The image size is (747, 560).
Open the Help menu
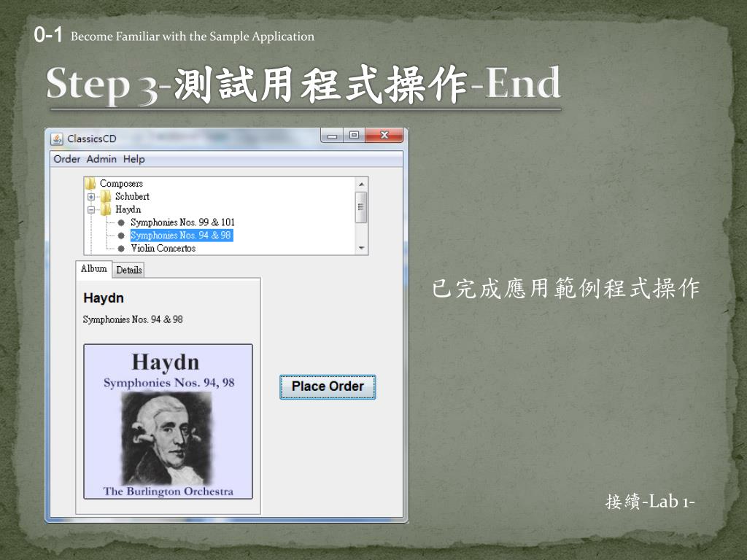click(x=134, y=159)
